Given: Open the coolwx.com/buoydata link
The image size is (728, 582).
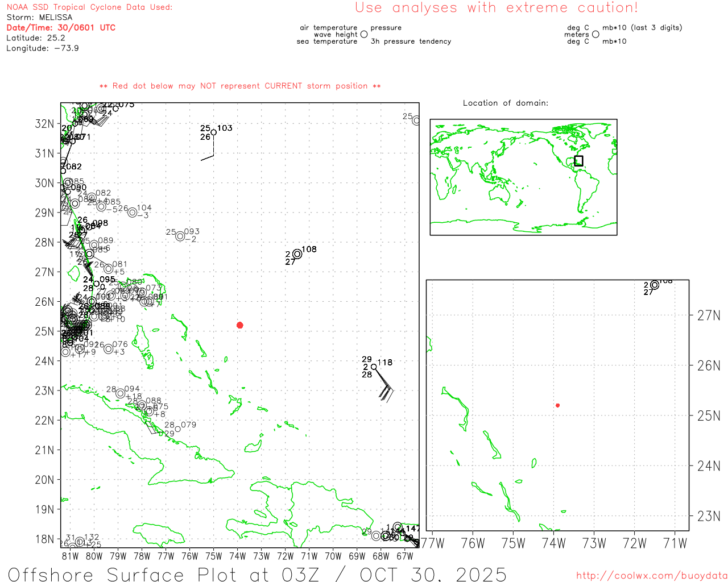Looking at the screenshot, I should coord(651,575).
